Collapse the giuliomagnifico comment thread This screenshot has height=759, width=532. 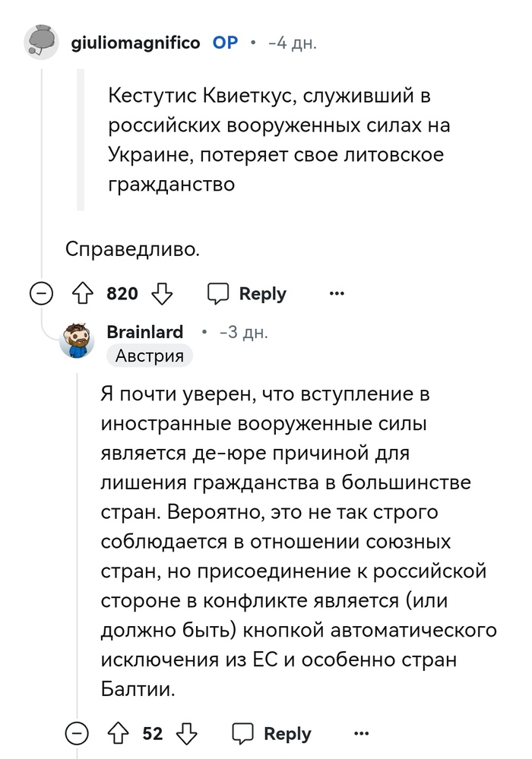[x=41, y=294]
